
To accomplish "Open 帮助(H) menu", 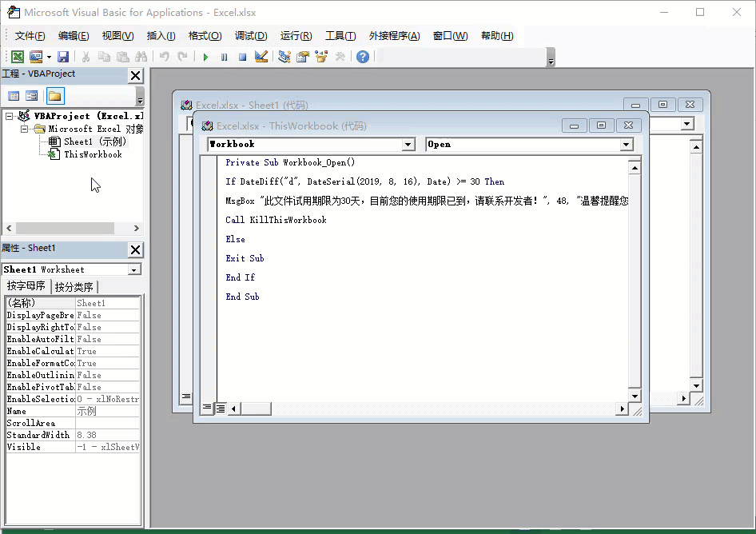I will coord(497,36).
